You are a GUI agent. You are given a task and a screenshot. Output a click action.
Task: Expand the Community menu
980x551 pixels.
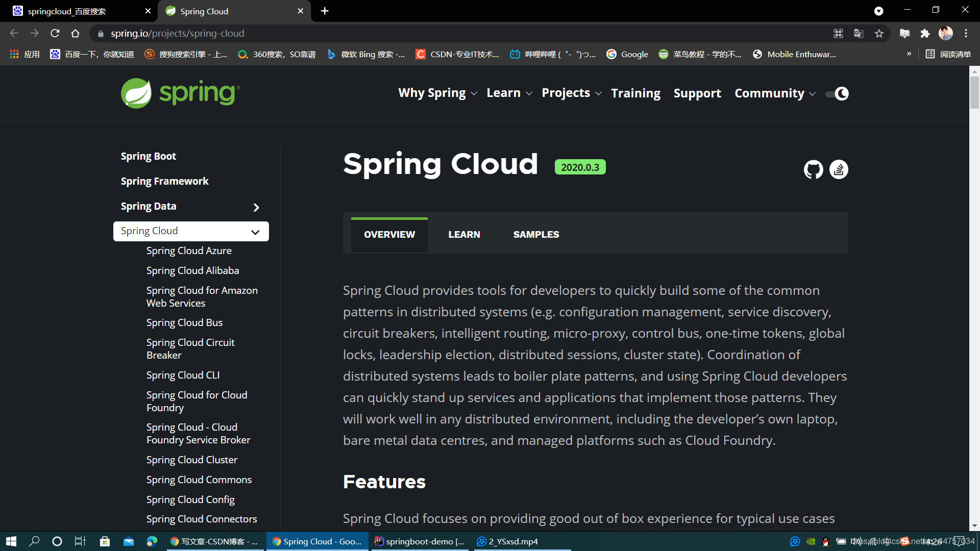pos(775,93)
